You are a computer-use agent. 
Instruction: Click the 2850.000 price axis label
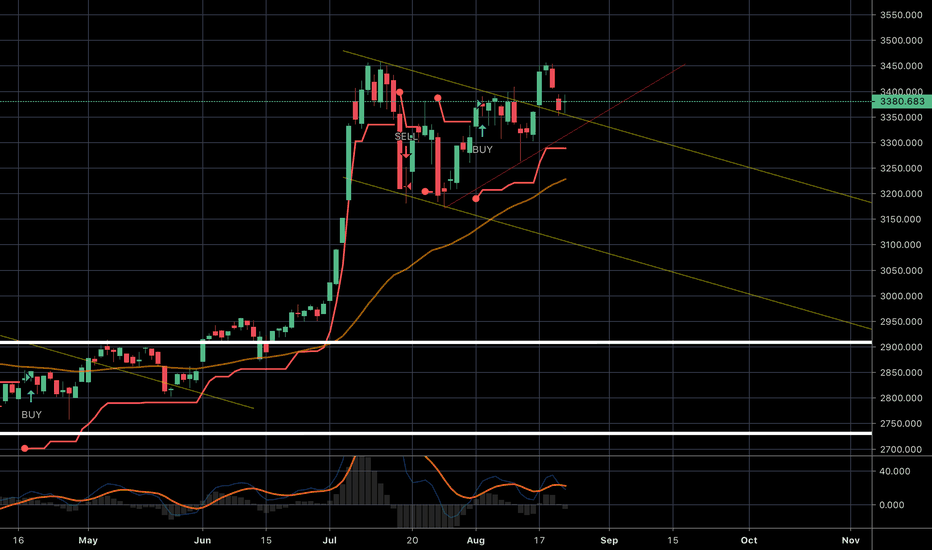[x=901, y=372]
